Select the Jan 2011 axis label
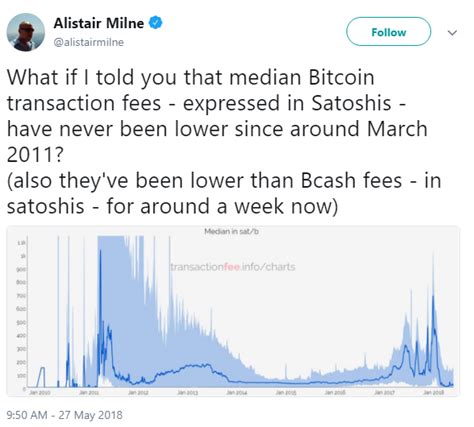The width and height of the screenshot is (474, 427). (89, 393)
